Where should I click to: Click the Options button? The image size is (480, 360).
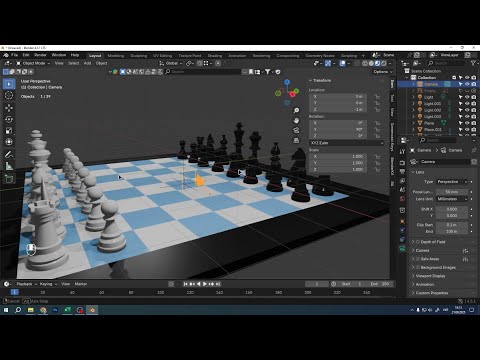[383, 72]
